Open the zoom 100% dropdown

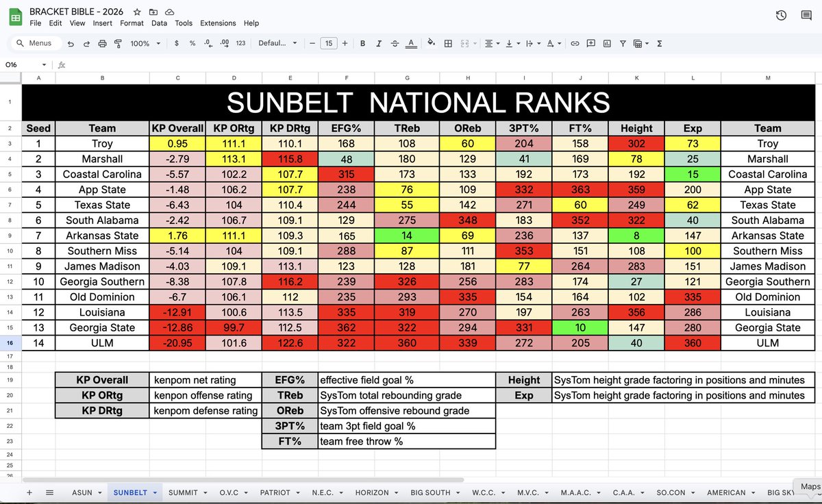coord(145,43)
